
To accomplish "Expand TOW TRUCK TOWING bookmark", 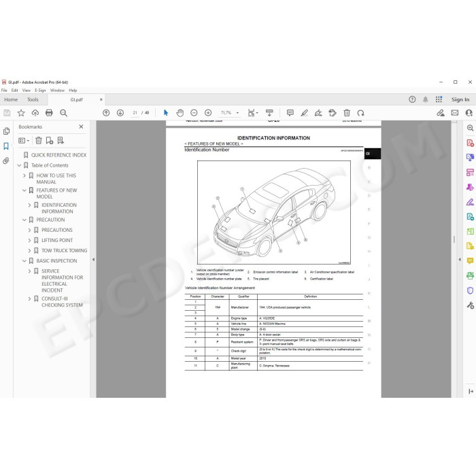I will tap(29, 251).
